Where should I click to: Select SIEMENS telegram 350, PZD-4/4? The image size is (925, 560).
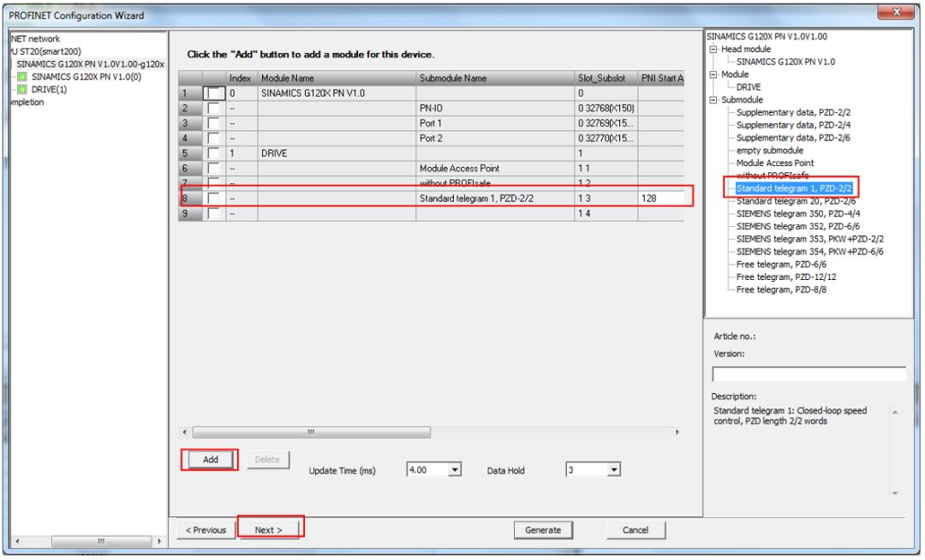coord(798,214)
